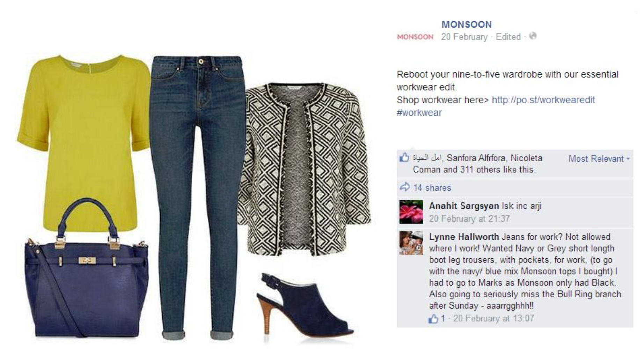Open Lynne Hallworth's name link
The image size is (644, 356).
[464, 237]
